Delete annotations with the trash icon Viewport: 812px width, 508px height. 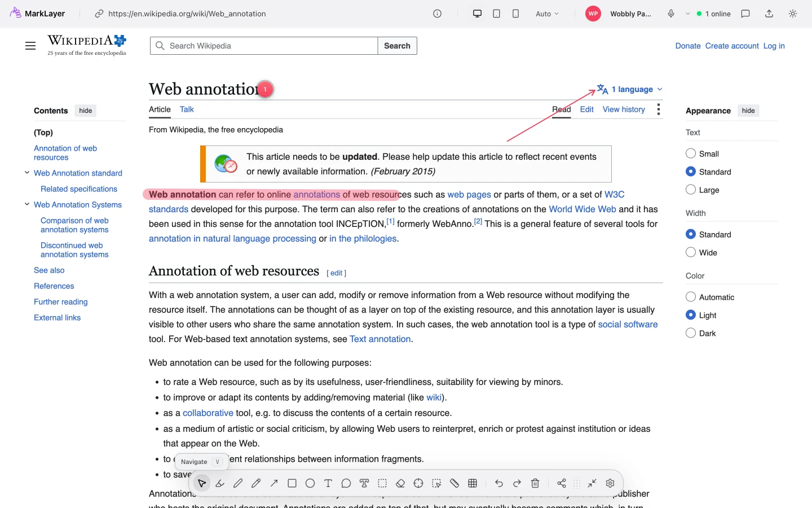pos(535,483)
